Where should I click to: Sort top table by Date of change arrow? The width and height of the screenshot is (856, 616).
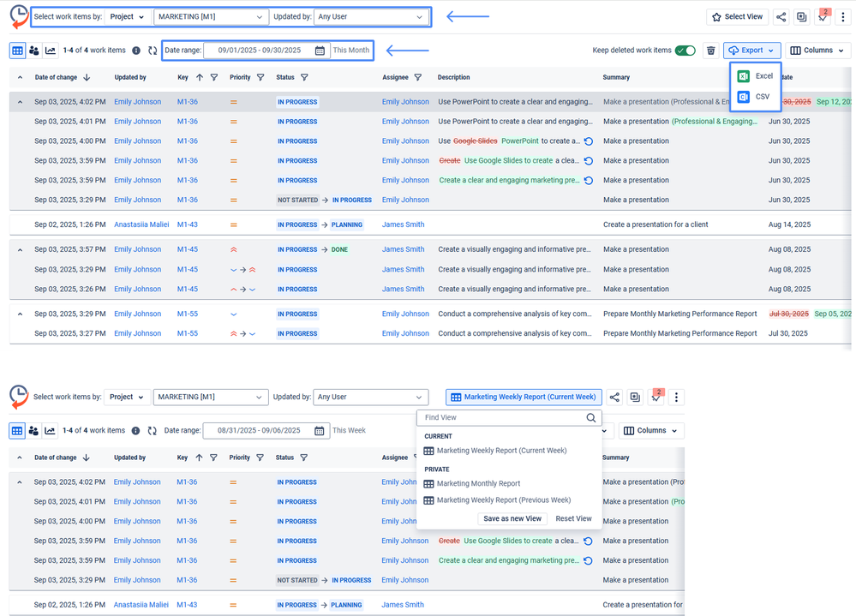(87, 77)
